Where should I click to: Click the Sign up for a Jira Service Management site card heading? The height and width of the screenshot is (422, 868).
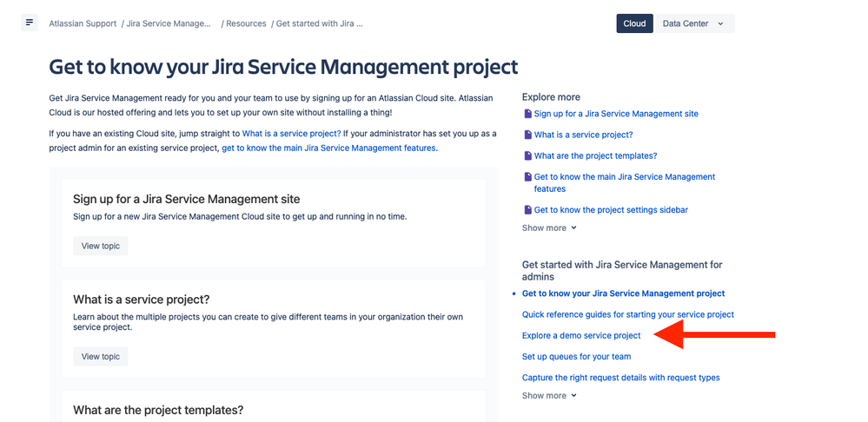pos(187,199)
